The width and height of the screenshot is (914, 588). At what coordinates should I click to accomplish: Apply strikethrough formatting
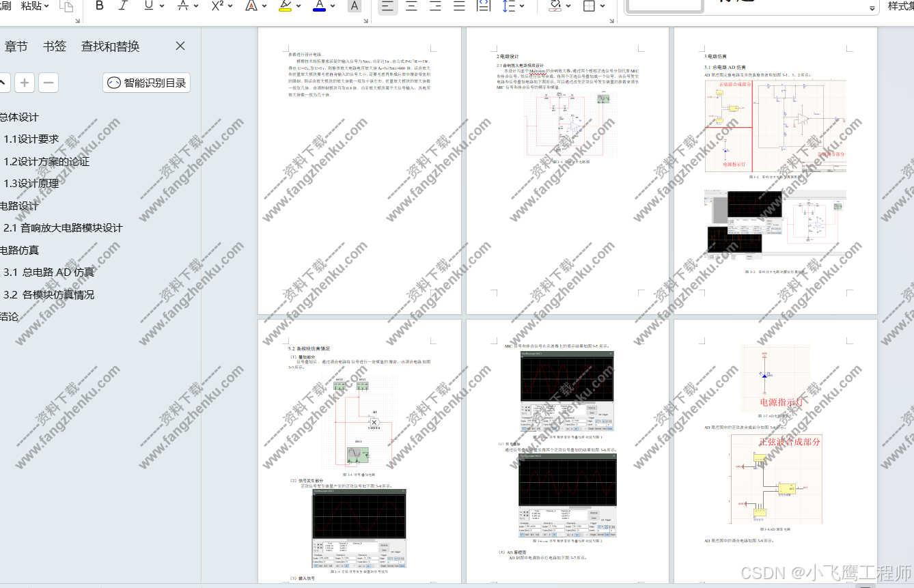point(182,6)
